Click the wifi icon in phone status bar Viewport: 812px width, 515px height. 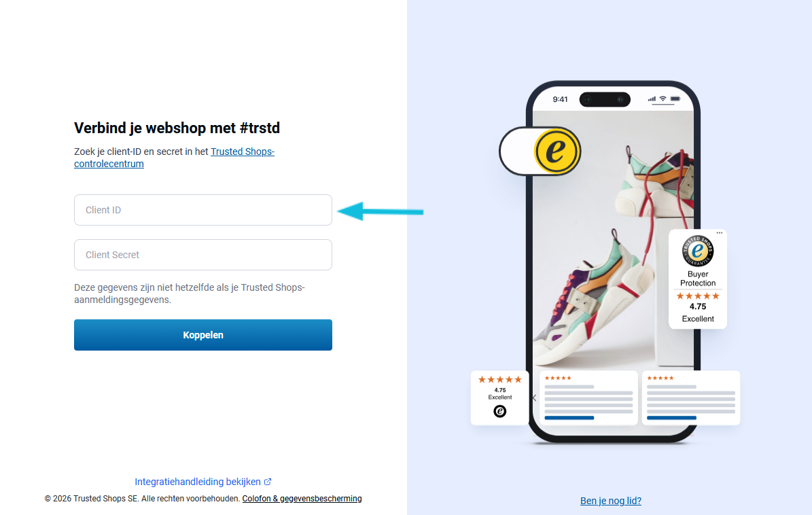663,99
